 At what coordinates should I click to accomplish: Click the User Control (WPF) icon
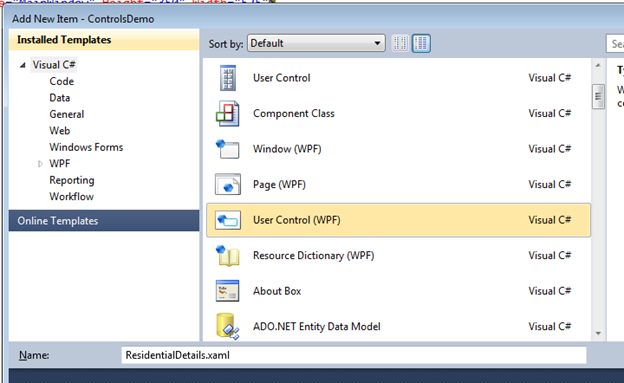point(228,220)
